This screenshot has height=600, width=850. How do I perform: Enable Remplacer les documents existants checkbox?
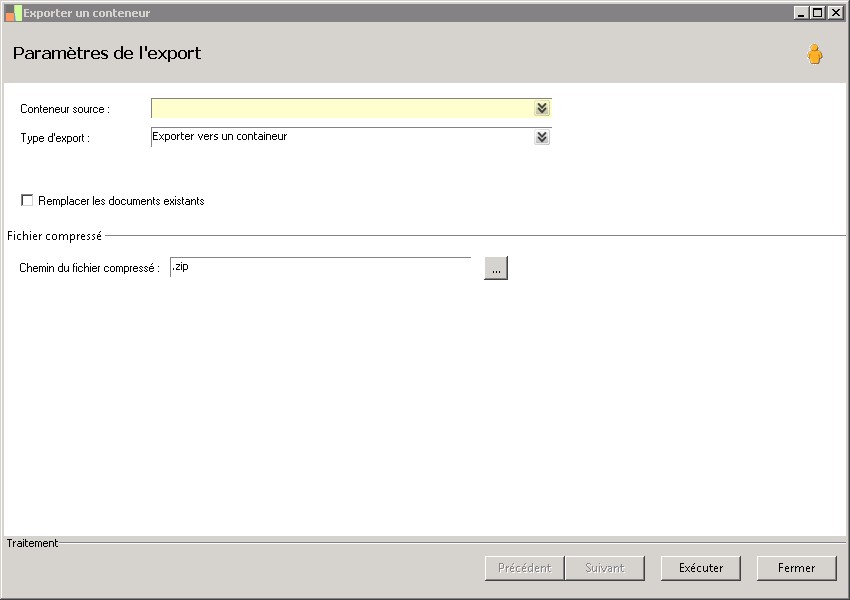click(x=27, y=200)
